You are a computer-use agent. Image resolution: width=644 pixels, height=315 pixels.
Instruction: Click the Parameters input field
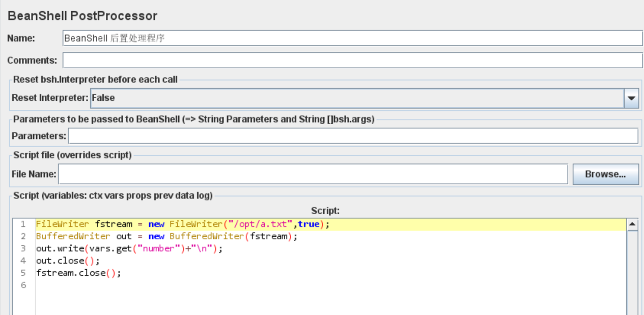(x=353, y=136)
